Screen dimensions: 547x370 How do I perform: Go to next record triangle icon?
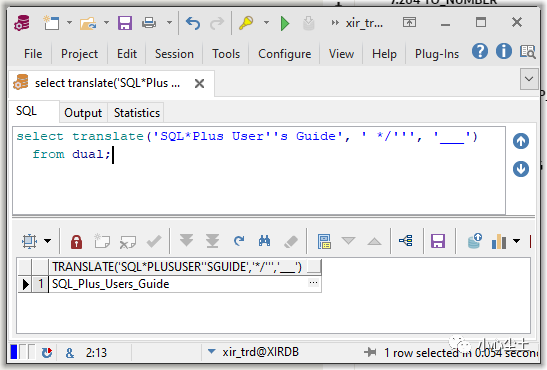click(x=349, y=241)
